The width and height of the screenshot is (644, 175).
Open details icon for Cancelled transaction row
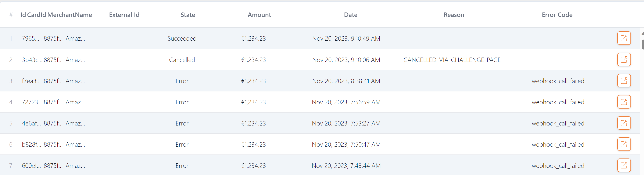pos(624,59)
